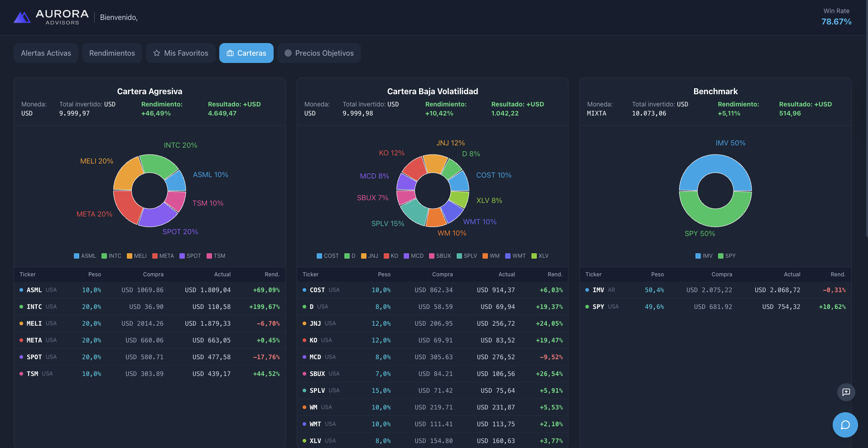Click the Peso column header in Agresiva table
This screenshot has width=868, height=448.
[x=95, y=275]
